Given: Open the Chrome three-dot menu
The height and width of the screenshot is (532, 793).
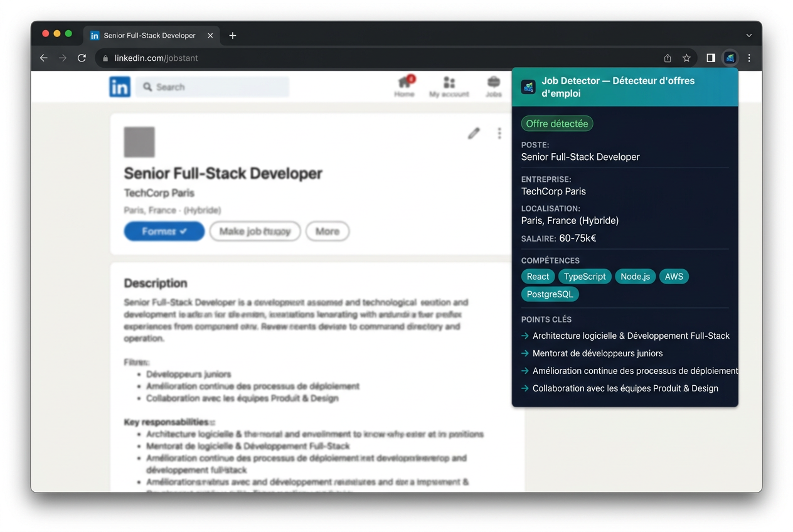Looking at the screenshot, I should pyautogui.click(x=749, y=58).
